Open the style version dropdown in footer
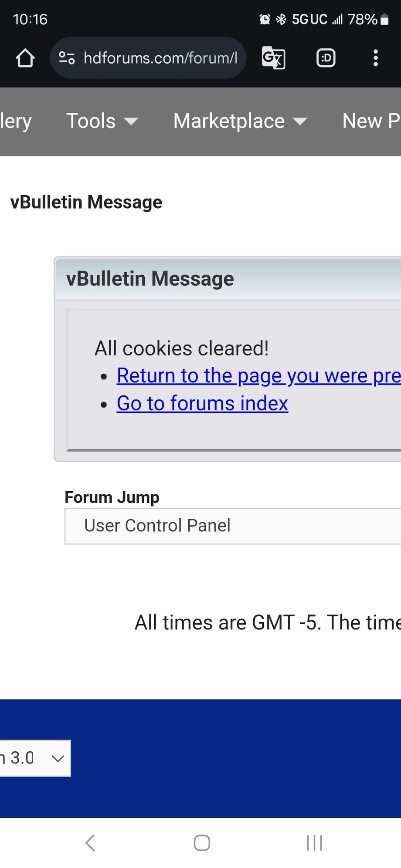Screen dimensions: 401x868 coord(35,758)
